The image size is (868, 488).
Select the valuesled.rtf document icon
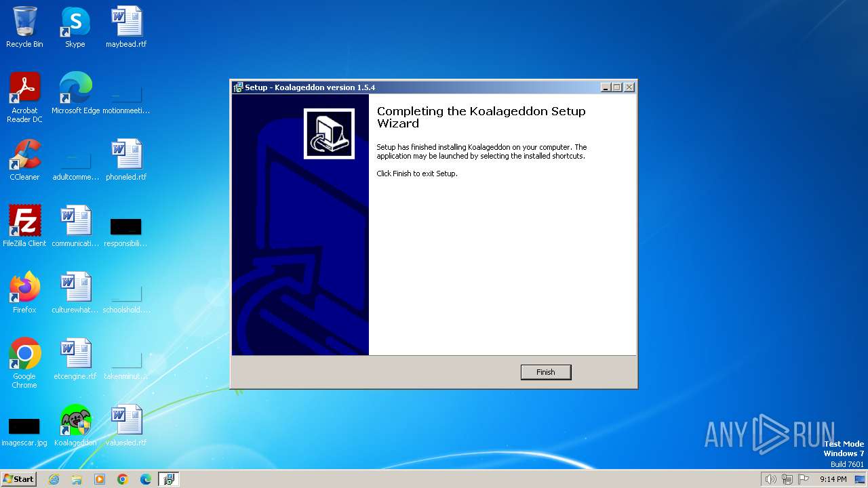(126, 426)
